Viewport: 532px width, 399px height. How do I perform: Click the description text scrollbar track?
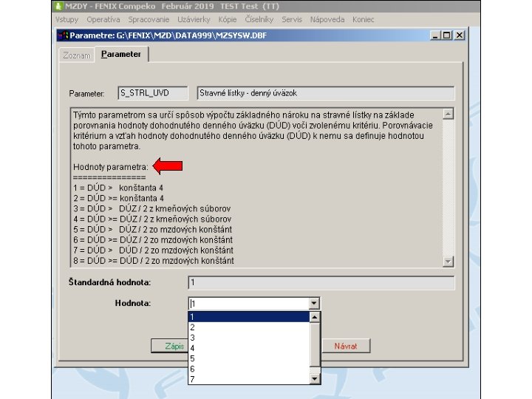(448, 188)
